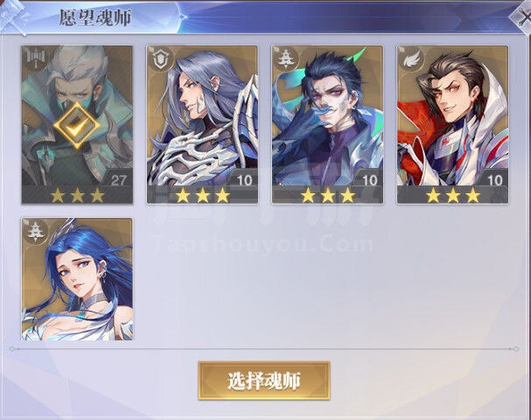The height and width of the screenshot is (420, 531).
Task: Click the 愿望魂师 title header
Action: point(94,17)
